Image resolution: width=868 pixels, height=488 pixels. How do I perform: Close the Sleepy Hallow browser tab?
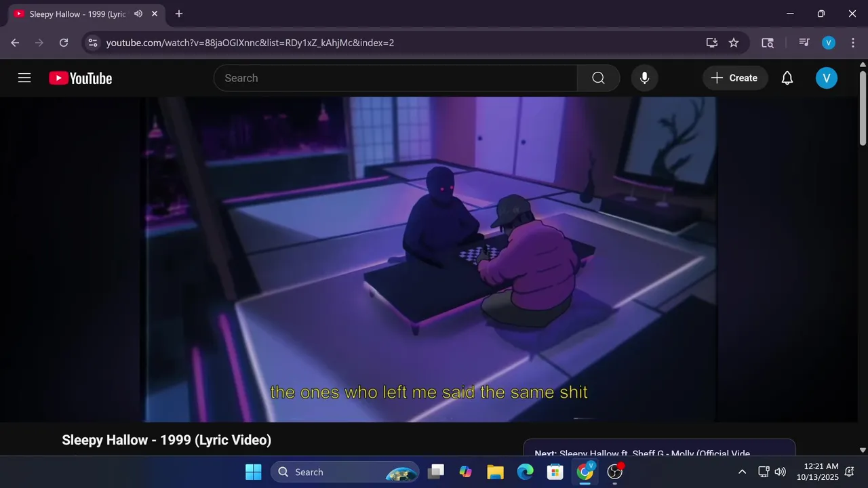(x=155, y=14)
